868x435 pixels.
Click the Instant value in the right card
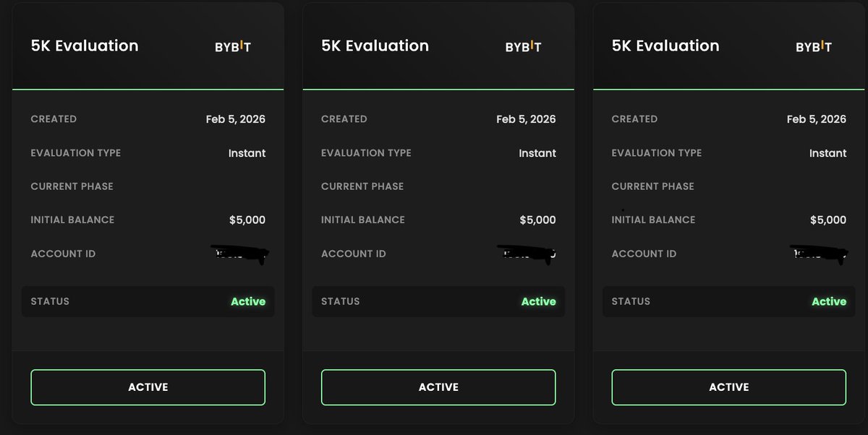[x=828, y=153]
